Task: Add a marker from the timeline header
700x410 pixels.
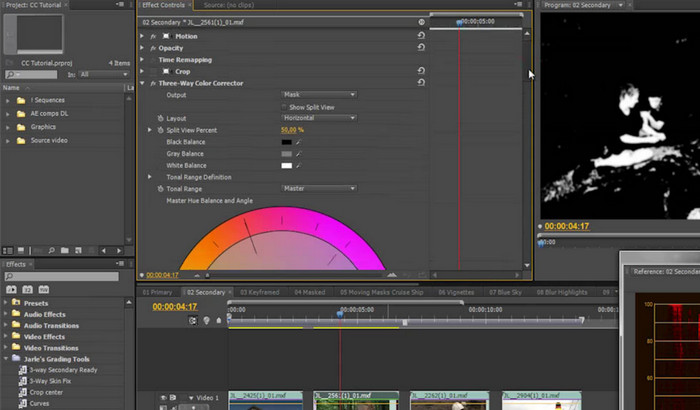Action: point(218,320)
